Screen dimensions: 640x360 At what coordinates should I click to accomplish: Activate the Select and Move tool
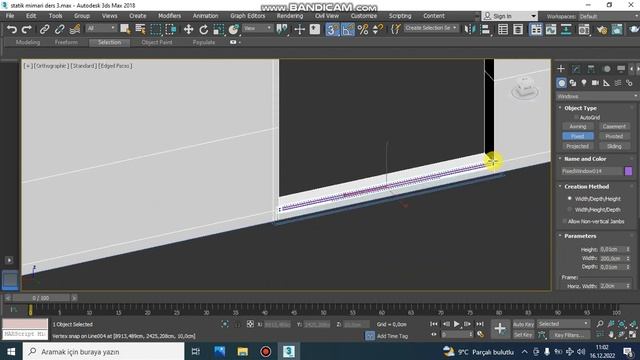(x=188, y=29)
